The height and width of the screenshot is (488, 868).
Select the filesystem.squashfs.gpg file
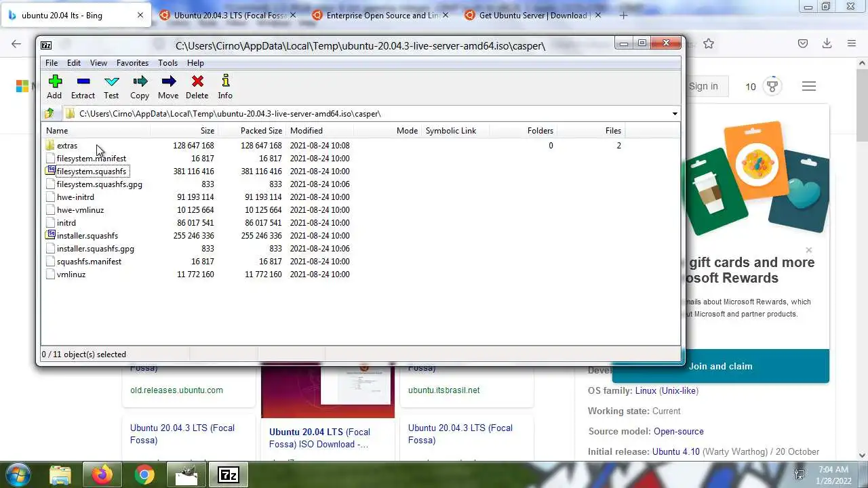(99, 184)
